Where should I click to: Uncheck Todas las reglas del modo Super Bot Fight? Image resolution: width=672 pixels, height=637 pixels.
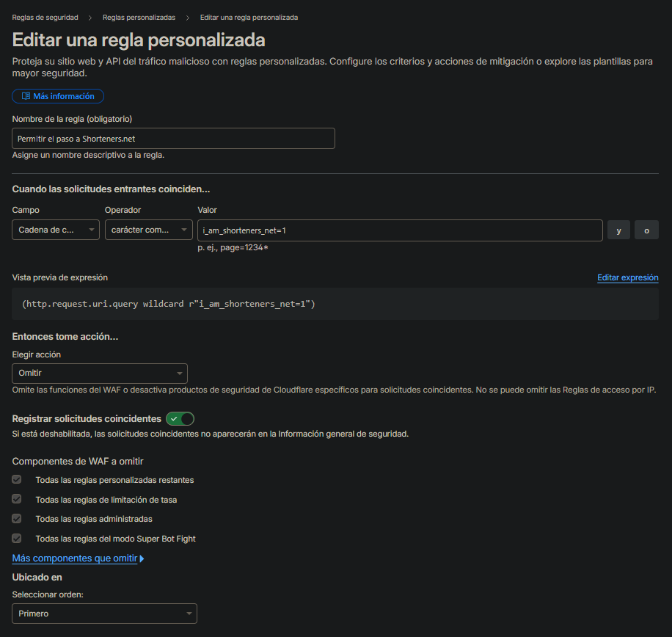[x=17, y=539]
